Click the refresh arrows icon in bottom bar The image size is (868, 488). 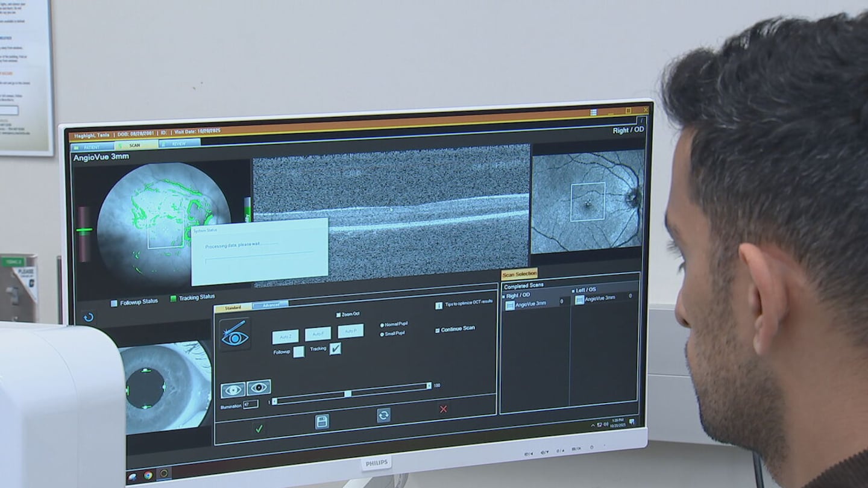tap(383, 415)
